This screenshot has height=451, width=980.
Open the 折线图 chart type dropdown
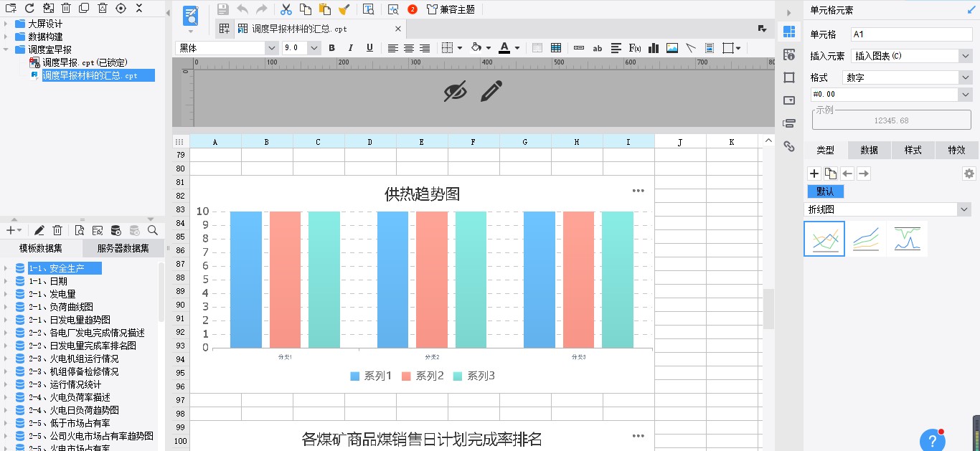click(x=963, y=209)
